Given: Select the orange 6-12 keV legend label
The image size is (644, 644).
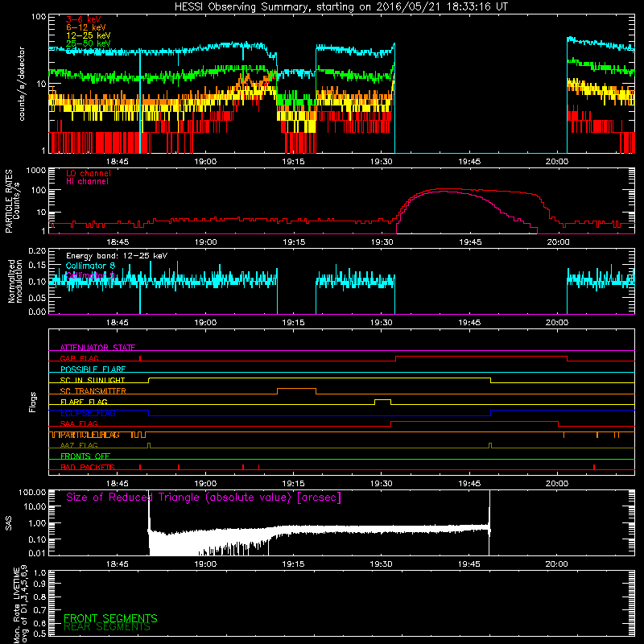Looking at the screenshot, I should coord(86,27).
